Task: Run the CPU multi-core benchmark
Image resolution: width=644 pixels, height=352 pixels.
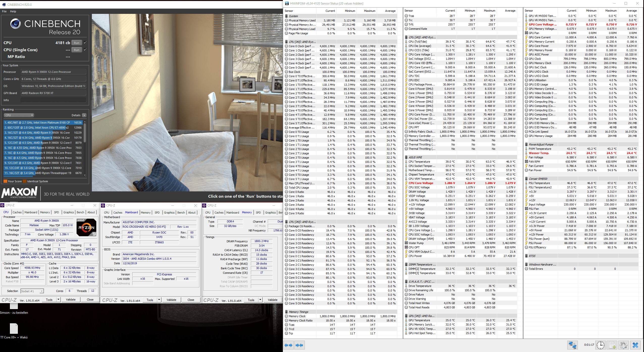Action: (76, 43)
